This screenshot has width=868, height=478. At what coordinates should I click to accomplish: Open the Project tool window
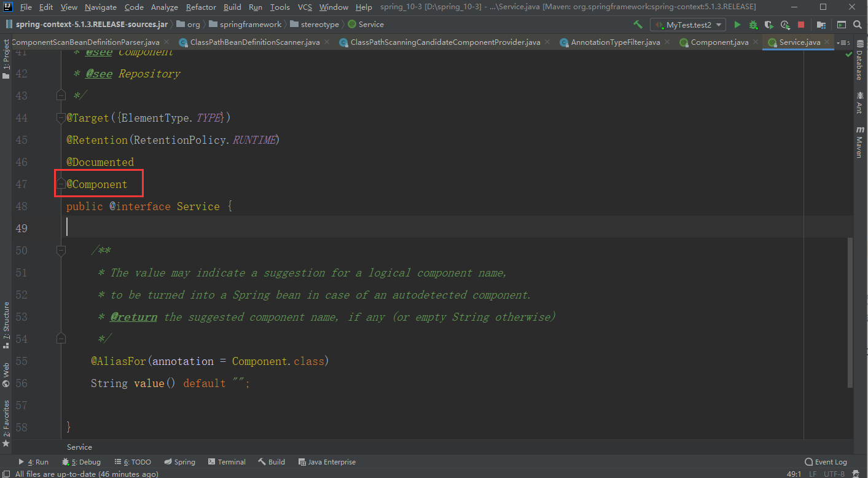[x=6, y=60]
